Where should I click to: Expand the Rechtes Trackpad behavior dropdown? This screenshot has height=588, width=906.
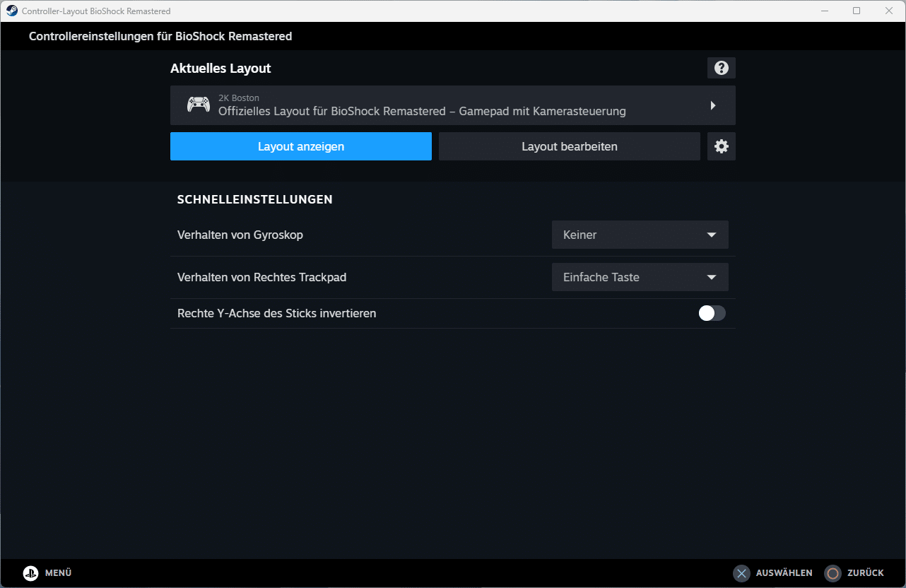640,277
